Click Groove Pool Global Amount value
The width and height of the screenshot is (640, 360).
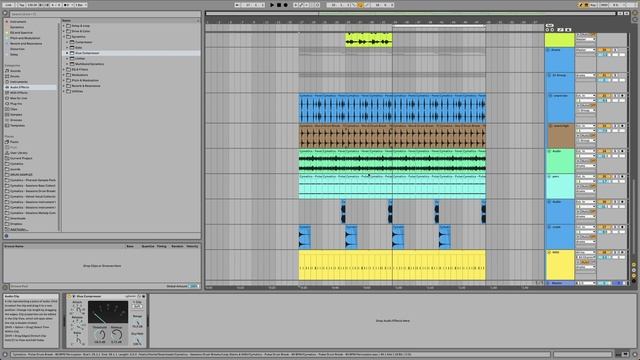(193, 287)
